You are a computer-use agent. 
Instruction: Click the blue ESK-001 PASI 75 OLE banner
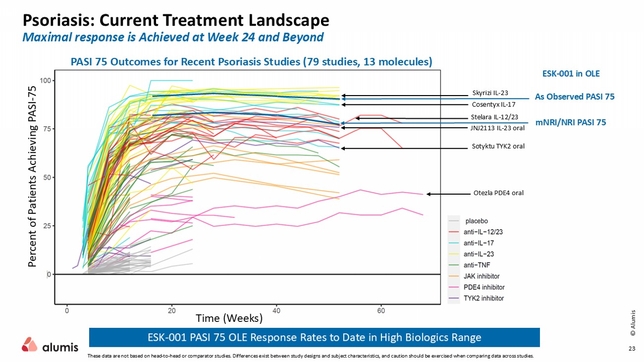pyautogui.click(x=314, y=338)
